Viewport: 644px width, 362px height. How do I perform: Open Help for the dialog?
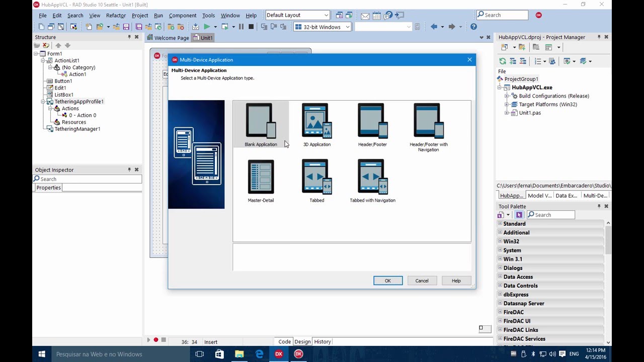coord(456,281)
